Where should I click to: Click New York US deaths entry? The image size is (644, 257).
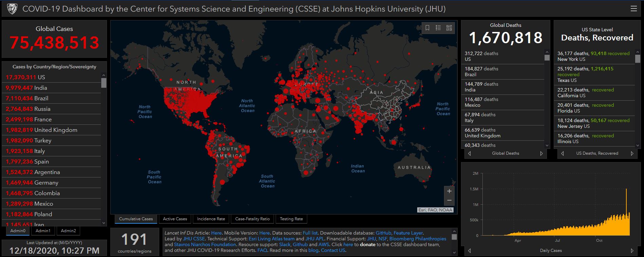(x=595, y=56)
